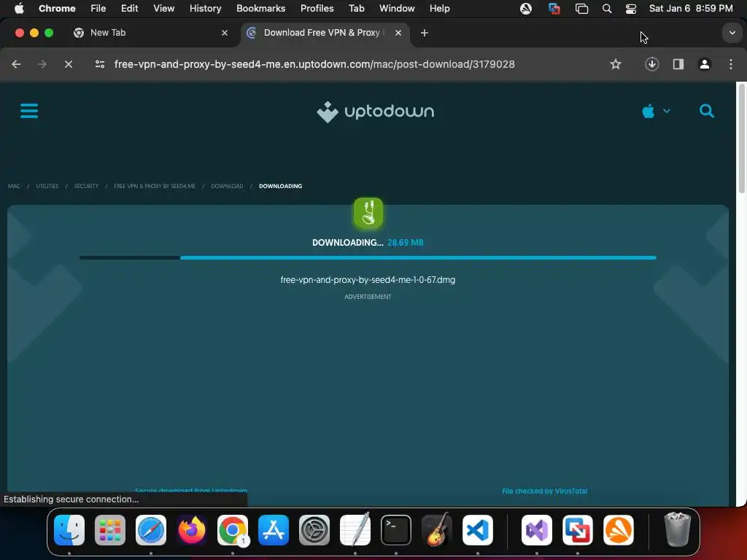
Task: Stop loading the page
Action: [x=68, y=64]
